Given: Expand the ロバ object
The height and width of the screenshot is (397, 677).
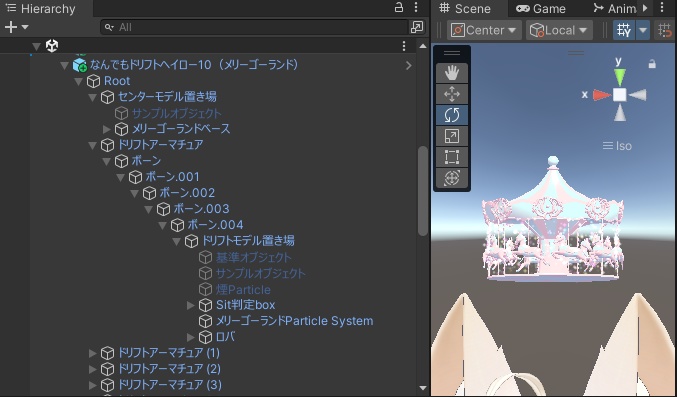Looking at the screenshot, I should click(190, 337).
